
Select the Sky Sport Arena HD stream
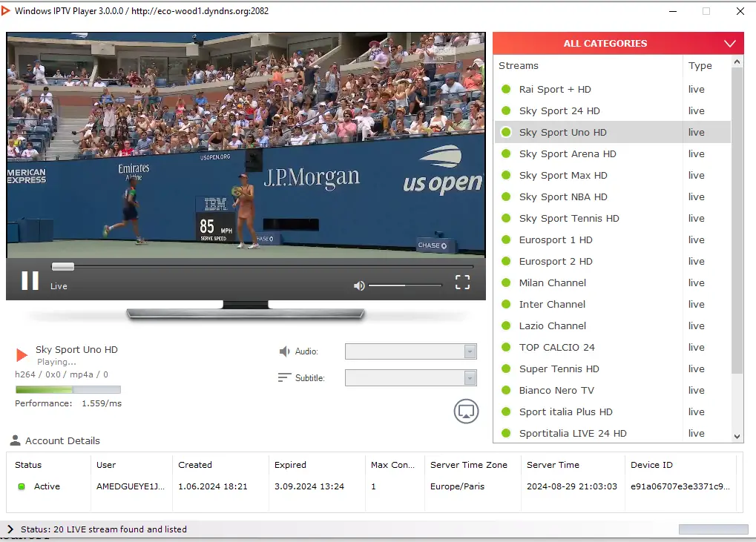coord(612,153)
